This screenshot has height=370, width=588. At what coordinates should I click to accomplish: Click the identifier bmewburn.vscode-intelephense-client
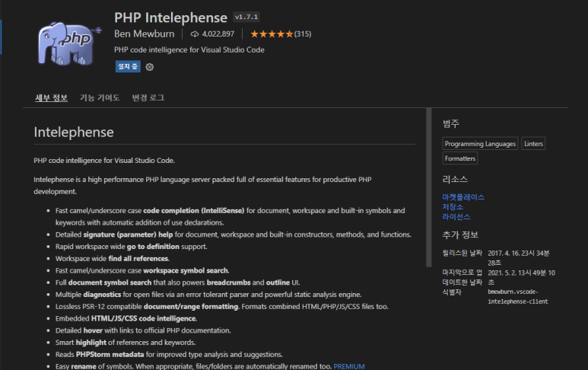pyautogui.click(x=518, y=296)
